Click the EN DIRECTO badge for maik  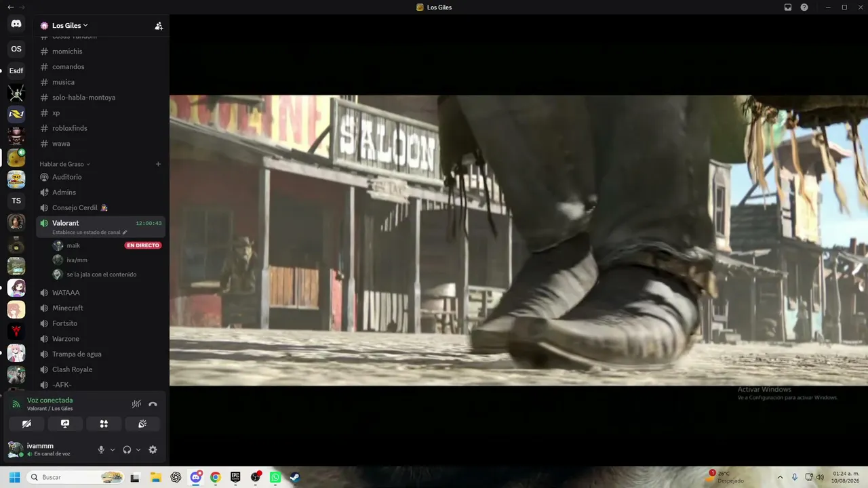tap(143, 245)
